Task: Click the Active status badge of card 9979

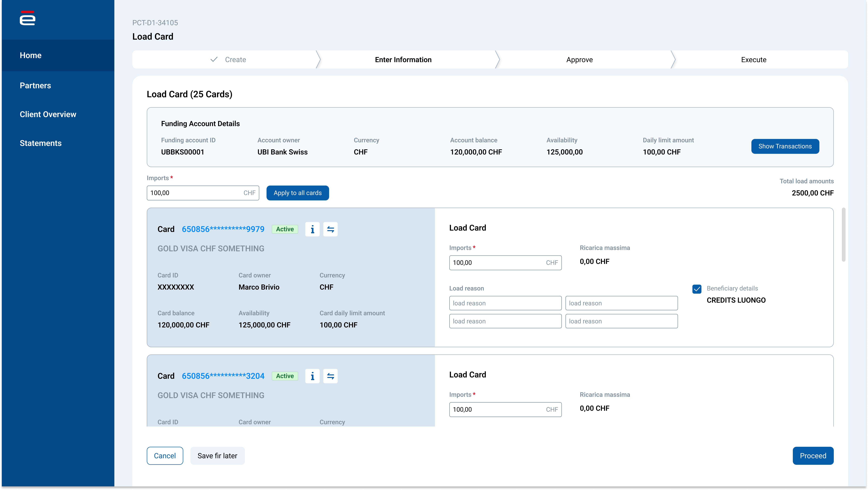Action: tap(285, 229)
